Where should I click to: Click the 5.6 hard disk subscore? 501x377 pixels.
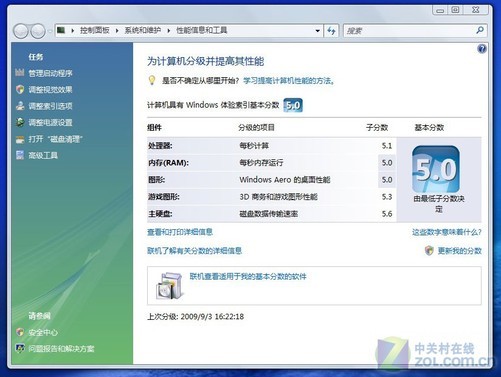(387, 214)
